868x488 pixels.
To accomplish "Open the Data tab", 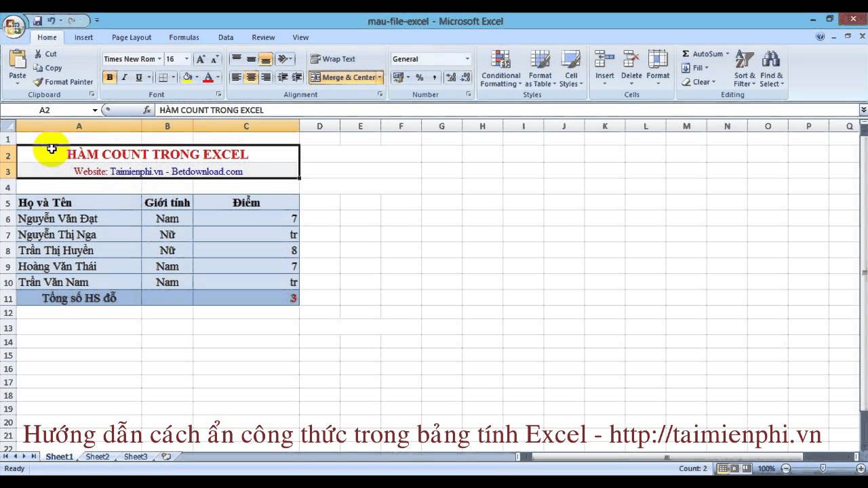I will [226, 37].
